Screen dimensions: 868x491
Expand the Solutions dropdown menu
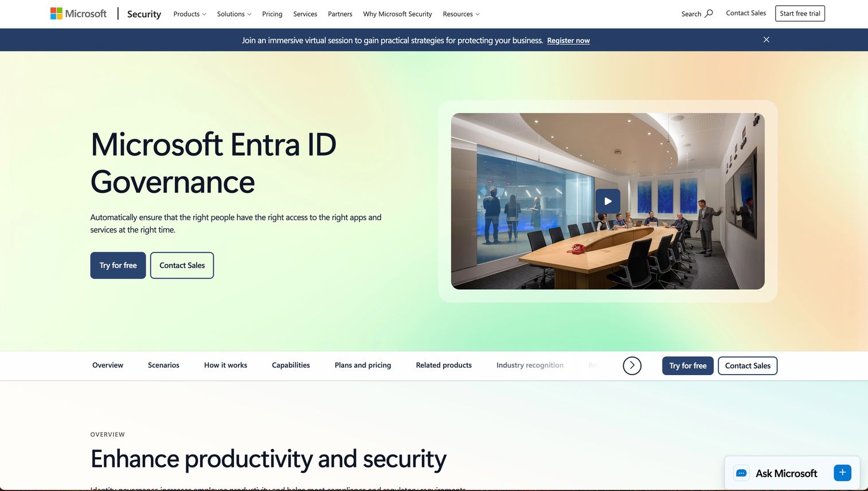(234, 14)
